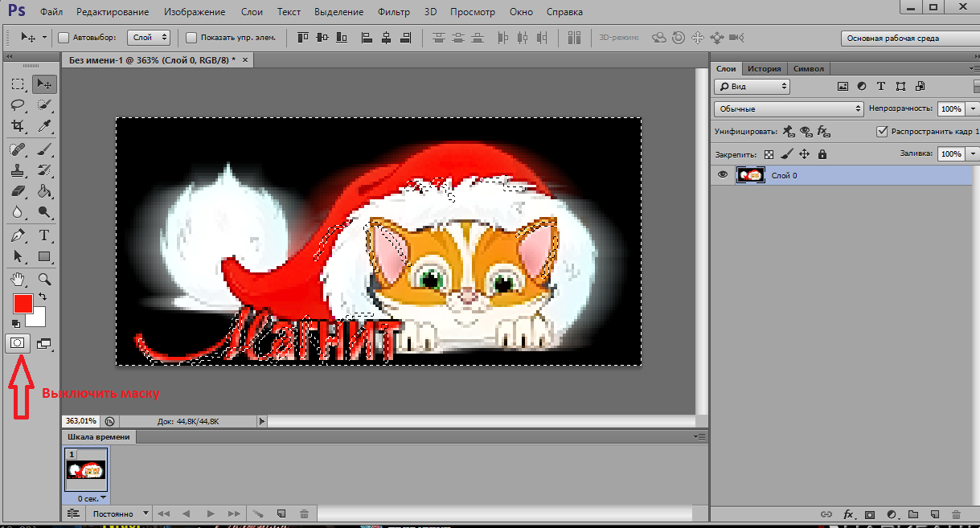Select the Pen tool
Image resolution: width=980 pixels, height=528 pixels.
[x=19, y=235]
